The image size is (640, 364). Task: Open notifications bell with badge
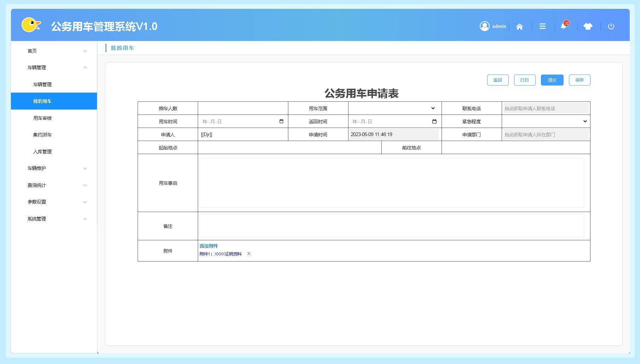tap(564, 27)
